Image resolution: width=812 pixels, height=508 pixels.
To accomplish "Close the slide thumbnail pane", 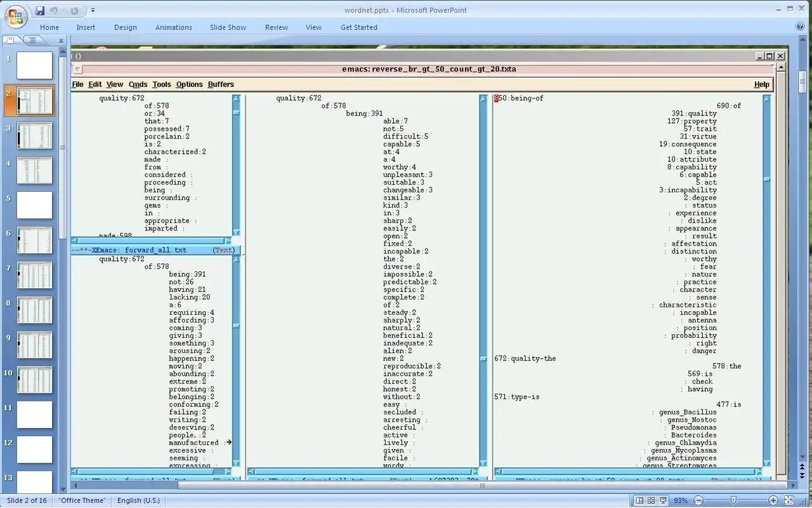I will 62,41.
